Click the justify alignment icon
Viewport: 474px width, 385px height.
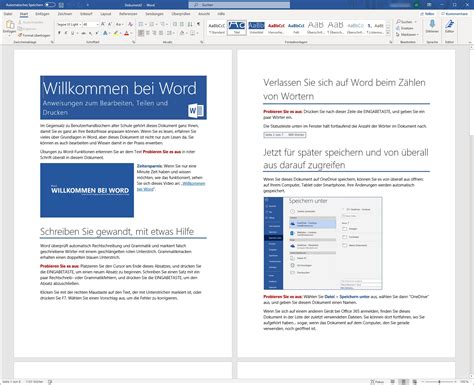coord(161,33)
